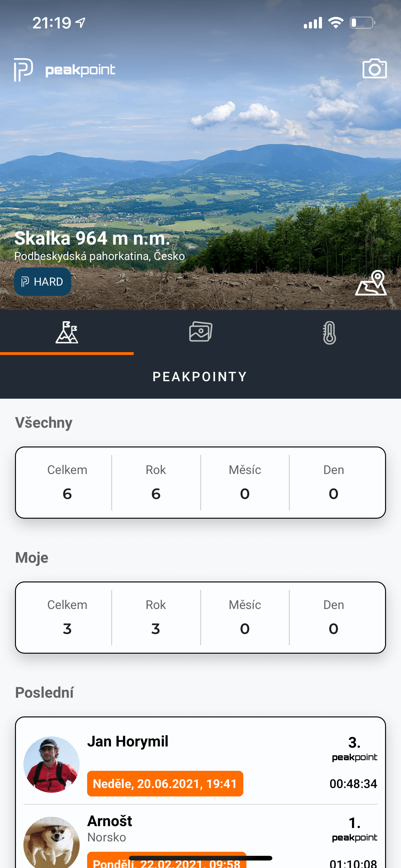The image size is (401, 868).
Task: Tap the HARD difficulty badge
Action: point(42,282)
